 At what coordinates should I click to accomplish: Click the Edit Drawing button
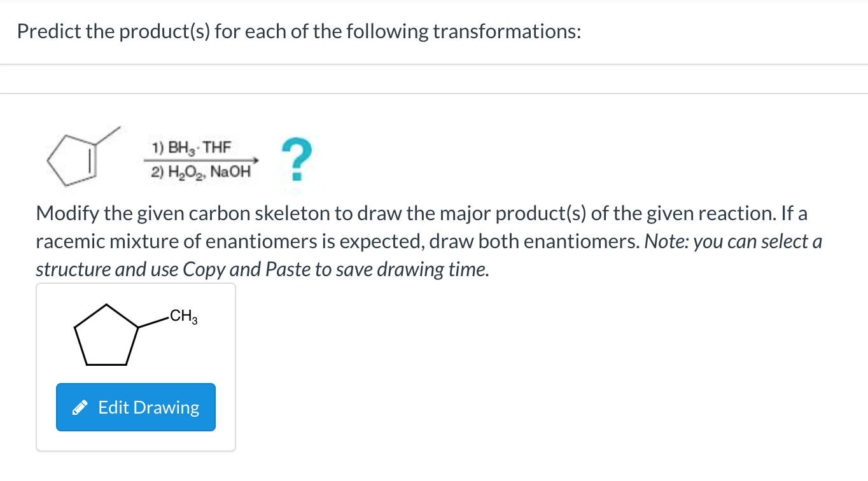[x=136, y=407]
